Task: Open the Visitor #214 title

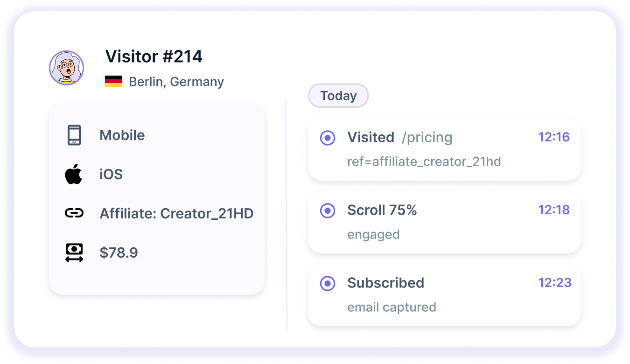Action: click(x=154, y=56)
